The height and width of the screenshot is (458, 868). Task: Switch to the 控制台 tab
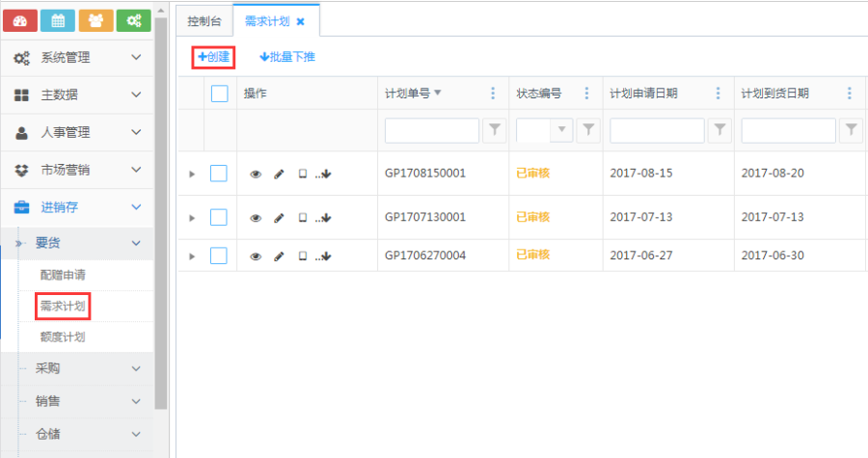203,20
